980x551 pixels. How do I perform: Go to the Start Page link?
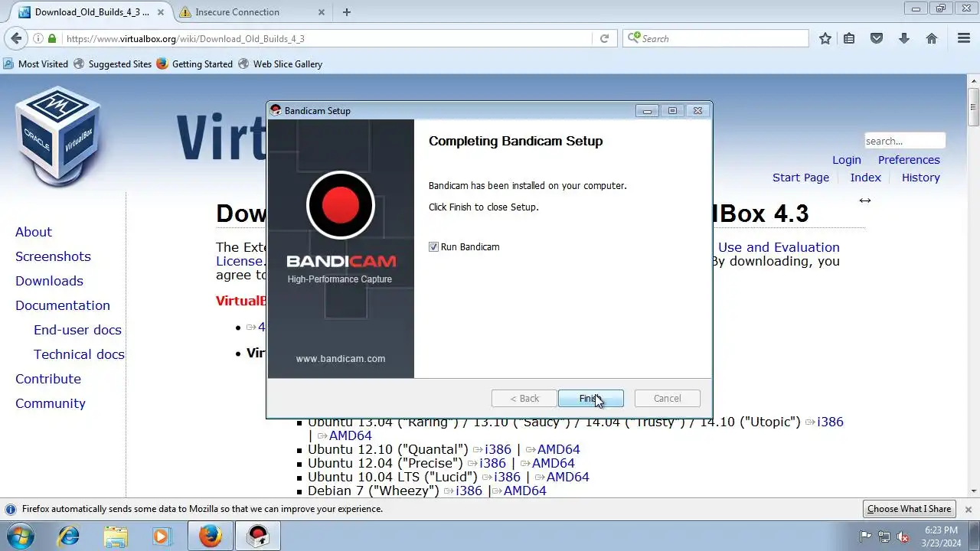801,178
